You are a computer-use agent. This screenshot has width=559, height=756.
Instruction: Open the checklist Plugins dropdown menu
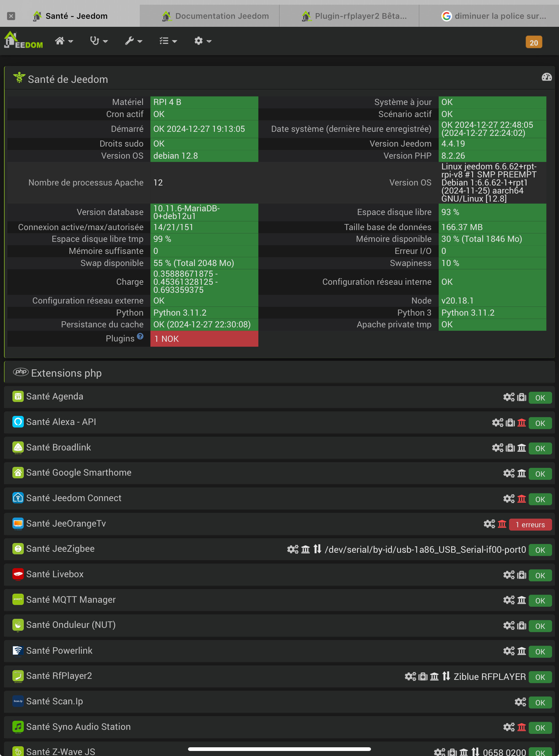[168, 41]
